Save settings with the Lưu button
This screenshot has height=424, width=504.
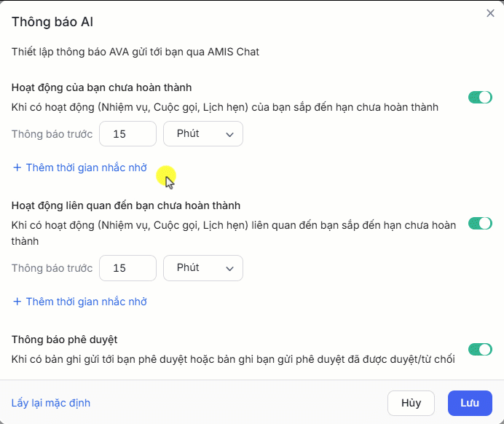pos(470,403)
